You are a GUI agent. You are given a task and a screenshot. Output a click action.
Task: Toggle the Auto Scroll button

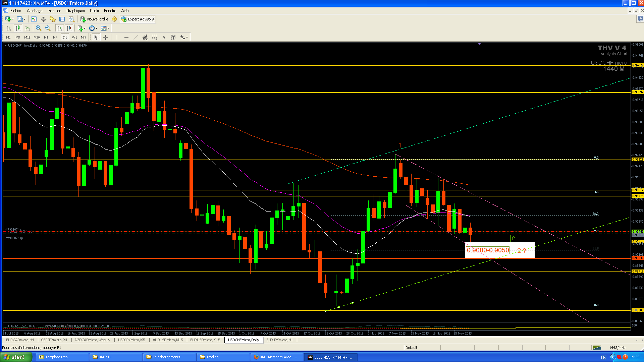pyautogui.click(x=60, y=28)
